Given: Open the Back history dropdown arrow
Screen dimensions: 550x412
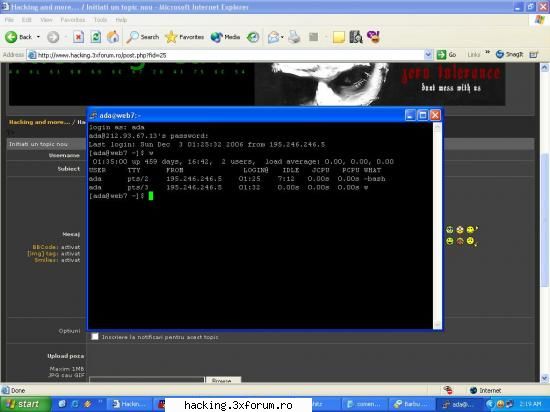Looking at the screenshot, I should tap(38, 37).
